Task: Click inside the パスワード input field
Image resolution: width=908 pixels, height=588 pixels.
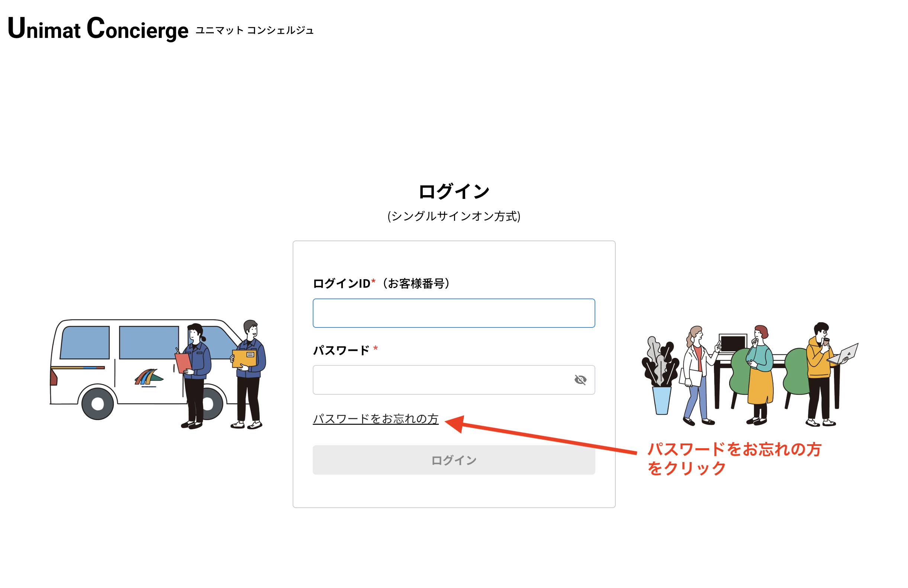Action: [439, 379]
